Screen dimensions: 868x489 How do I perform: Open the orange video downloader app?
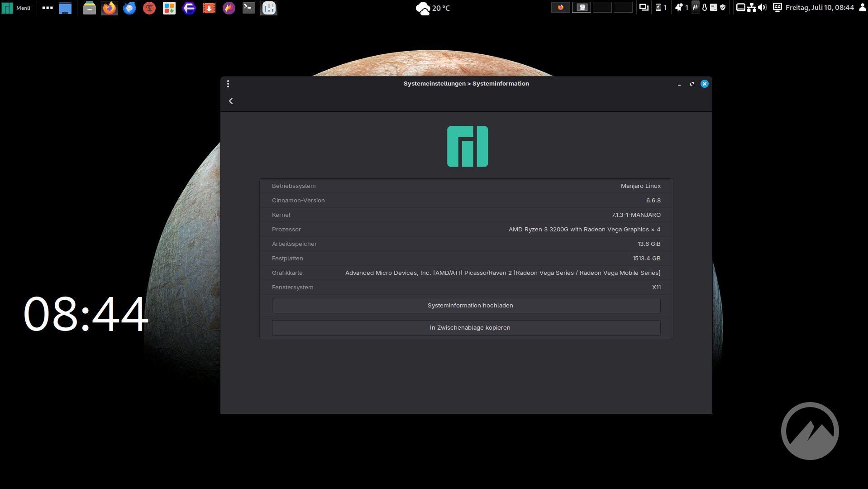point(209,8)
